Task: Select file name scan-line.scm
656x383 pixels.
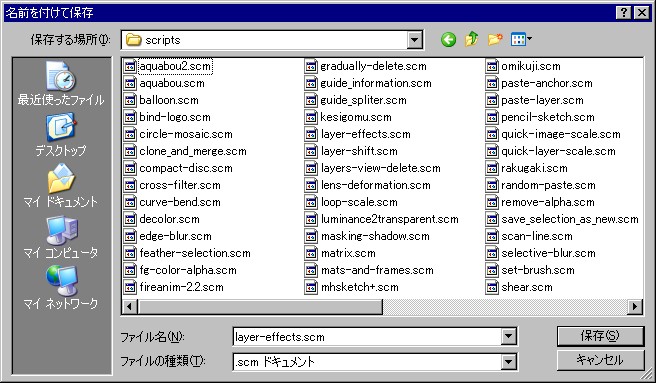Action: tap(537, 236)
